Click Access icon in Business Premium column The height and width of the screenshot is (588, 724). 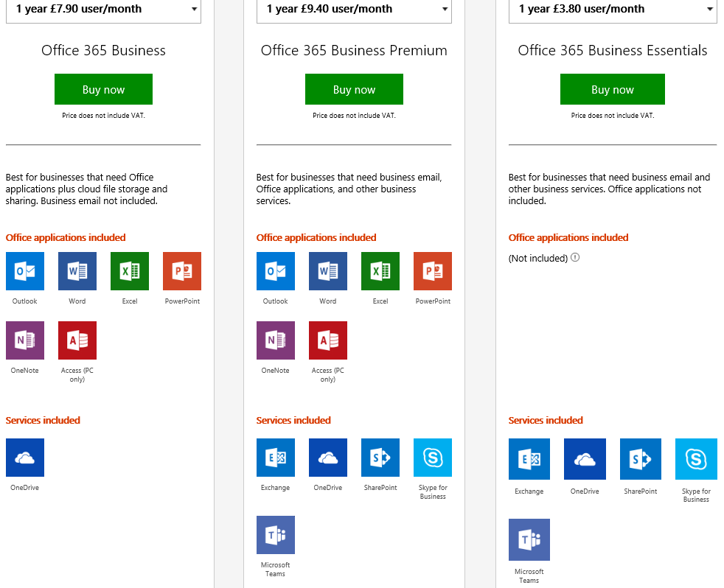328,340
